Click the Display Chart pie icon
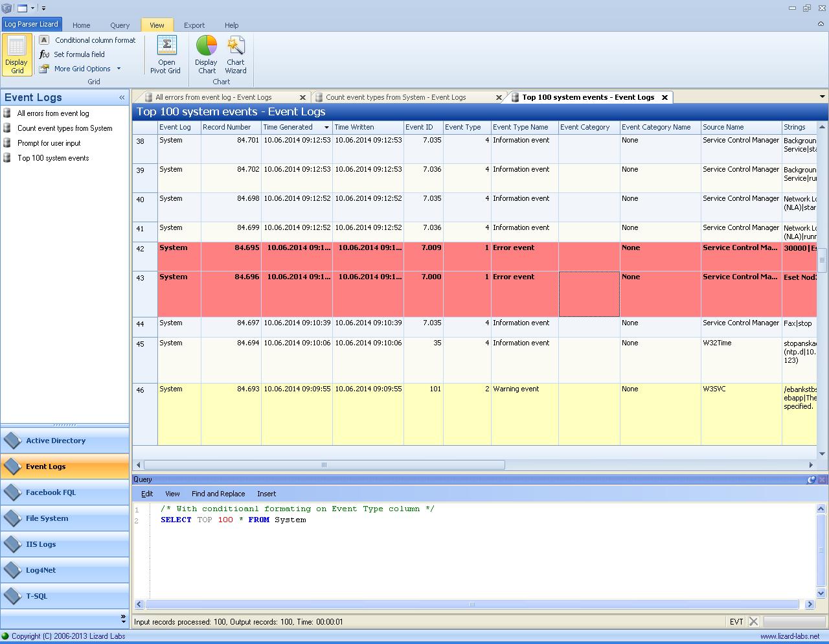The image size is (829, 644). (207, 47)
